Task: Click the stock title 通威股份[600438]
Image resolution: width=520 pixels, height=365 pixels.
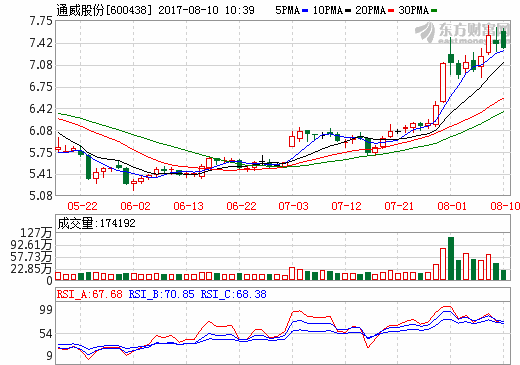Action: pyautogui.click(x=104, y=10)
